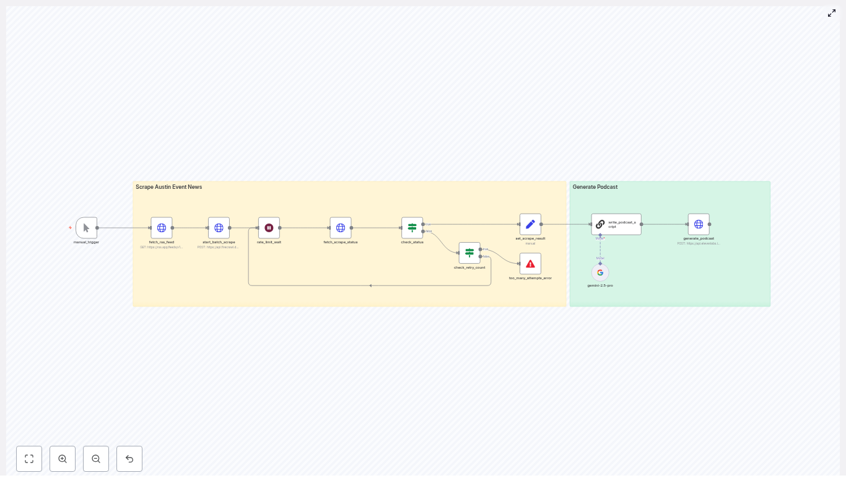Screen dimensions: 846x504
Task: Select the rate_limit_wait pause node
Action: (269, 228)
